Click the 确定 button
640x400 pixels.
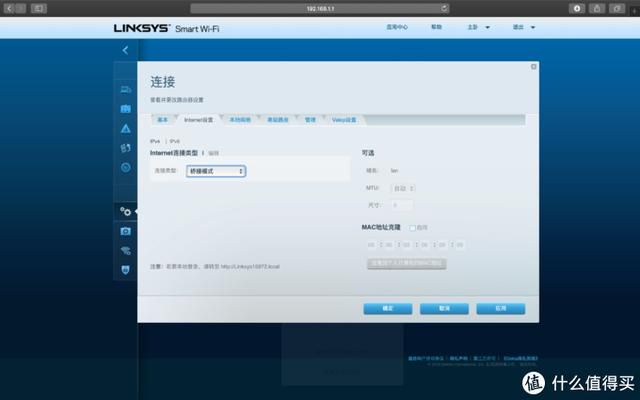pos(388,309)
